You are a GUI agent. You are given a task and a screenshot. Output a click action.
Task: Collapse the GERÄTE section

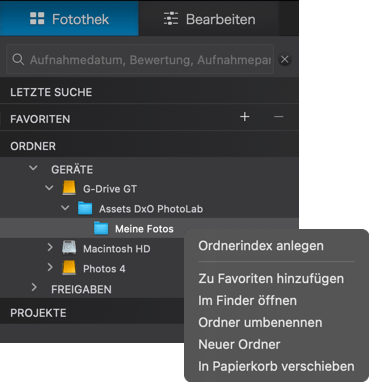point(33,168)
